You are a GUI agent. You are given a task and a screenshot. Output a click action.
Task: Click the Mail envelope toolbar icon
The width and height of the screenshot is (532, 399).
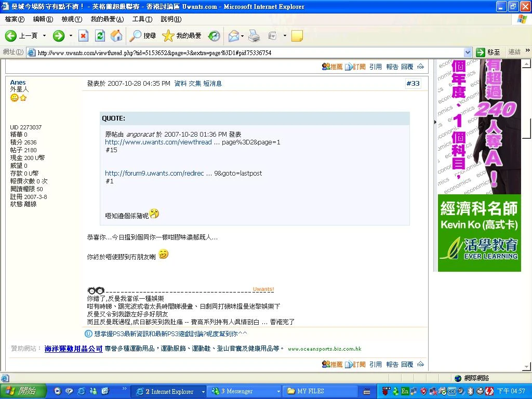click(233, 36)
